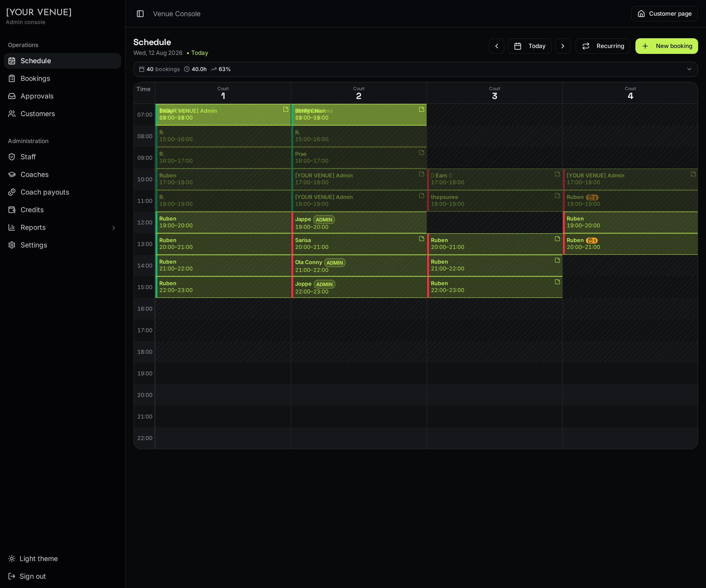Viewport: 706px width, 588px height.
Task: Expand the bookings summary bar chevron
Action: pos(689,69)
